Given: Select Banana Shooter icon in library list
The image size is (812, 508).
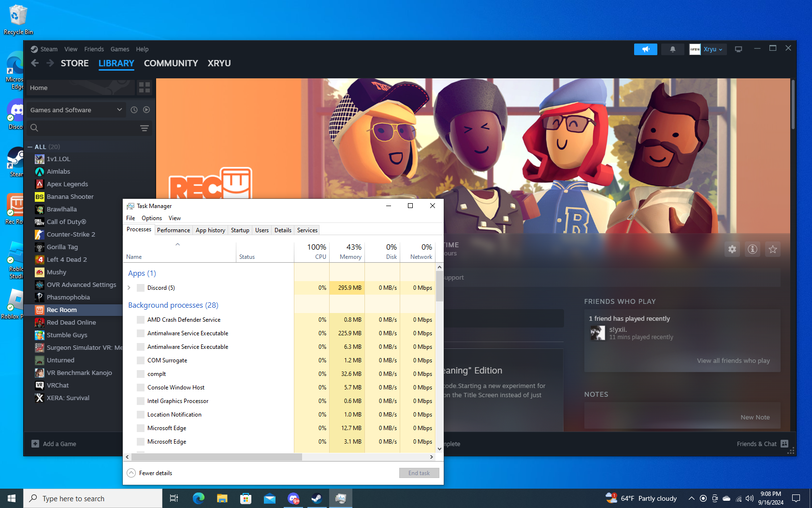Looking at the screenshot, I should click(x=40, y=196).
